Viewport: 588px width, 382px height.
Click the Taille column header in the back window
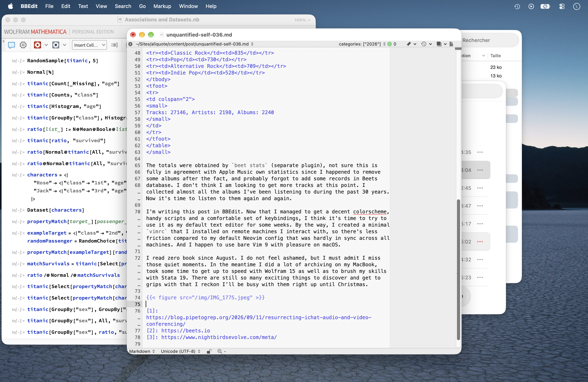[x=495, y=56]
